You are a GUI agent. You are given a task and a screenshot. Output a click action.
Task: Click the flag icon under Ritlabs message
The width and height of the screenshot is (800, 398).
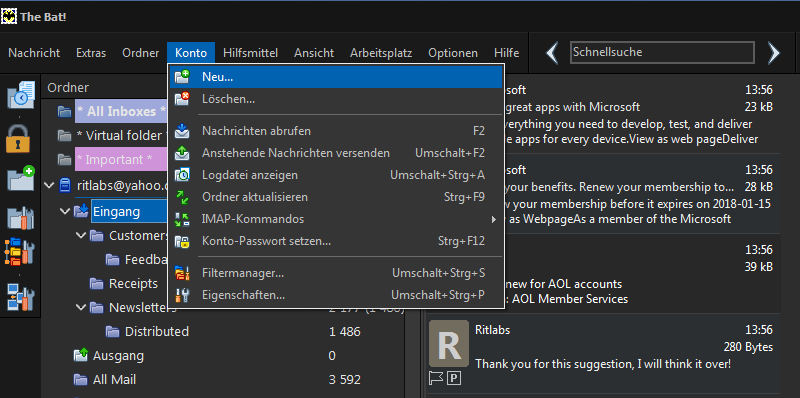coord(436,378)
